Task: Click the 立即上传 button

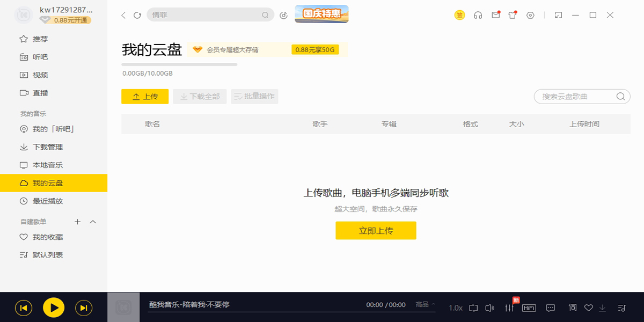Action: (x=376, y=231)
